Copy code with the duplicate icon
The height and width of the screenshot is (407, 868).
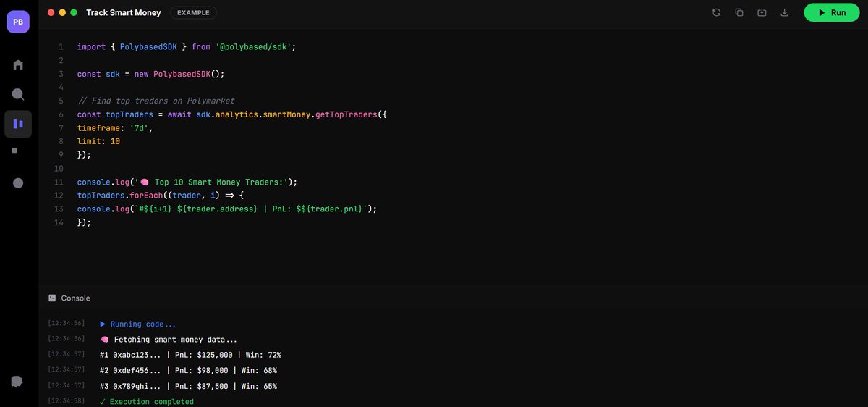pos(739,12)
